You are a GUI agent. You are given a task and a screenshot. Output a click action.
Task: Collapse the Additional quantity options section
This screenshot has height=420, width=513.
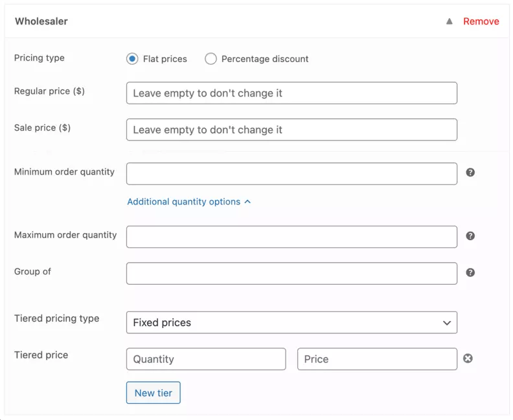tap(188, 202)
